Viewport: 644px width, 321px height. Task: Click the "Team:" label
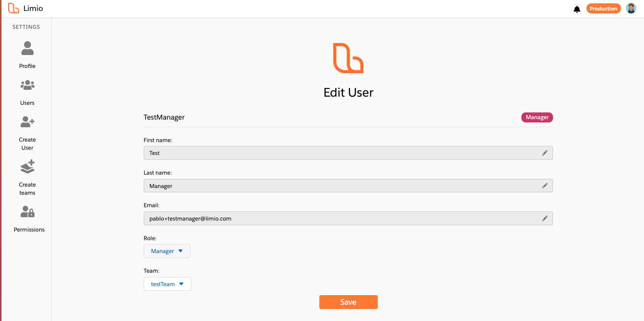click(x=151, y=271)
